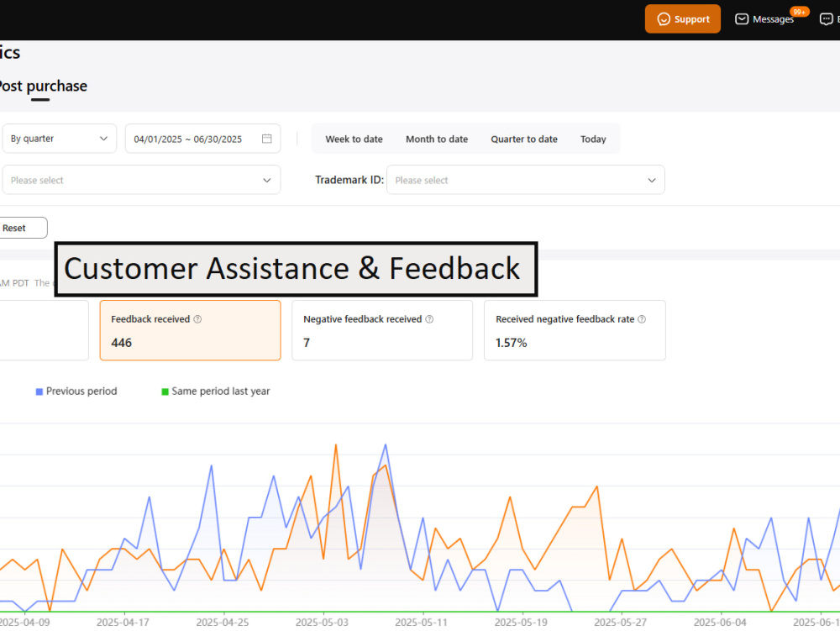The height and width of the screenshot is (631, 840).
Task: Open the Trademark ID dropdown
Action: click(x=526, y=180)
